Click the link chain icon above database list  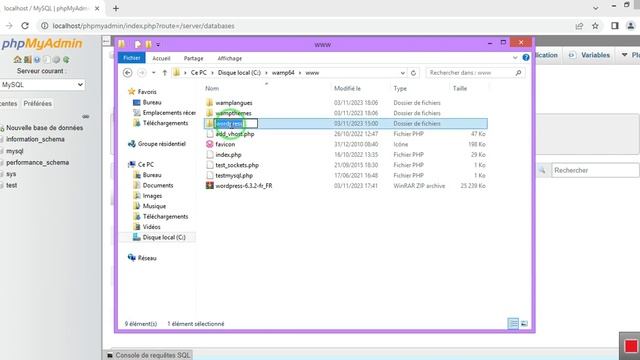click(85, 116)
